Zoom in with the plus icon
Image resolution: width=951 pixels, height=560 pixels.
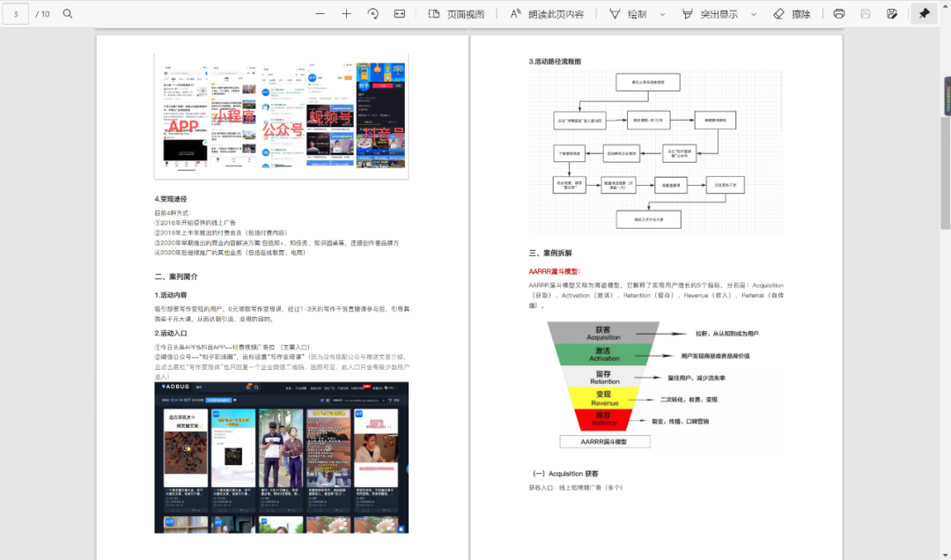pyautogui.click(x=346, y=13)
